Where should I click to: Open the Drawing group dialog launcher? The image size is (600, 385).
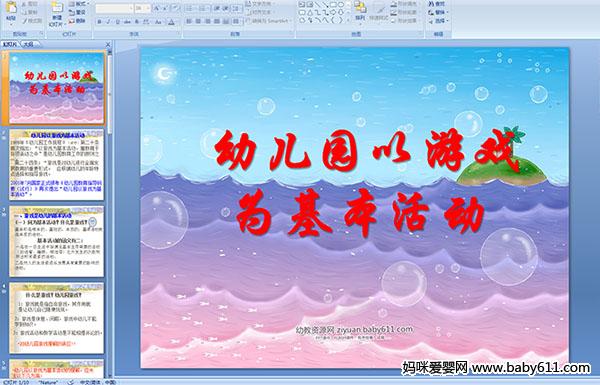coord(421,34)
